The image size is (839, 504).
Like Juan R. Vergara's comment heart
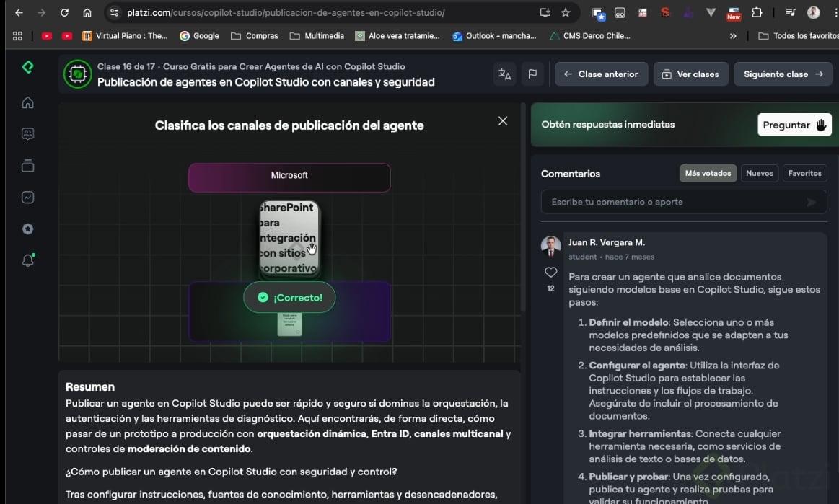pyautogui.click(x=550, y=273)
